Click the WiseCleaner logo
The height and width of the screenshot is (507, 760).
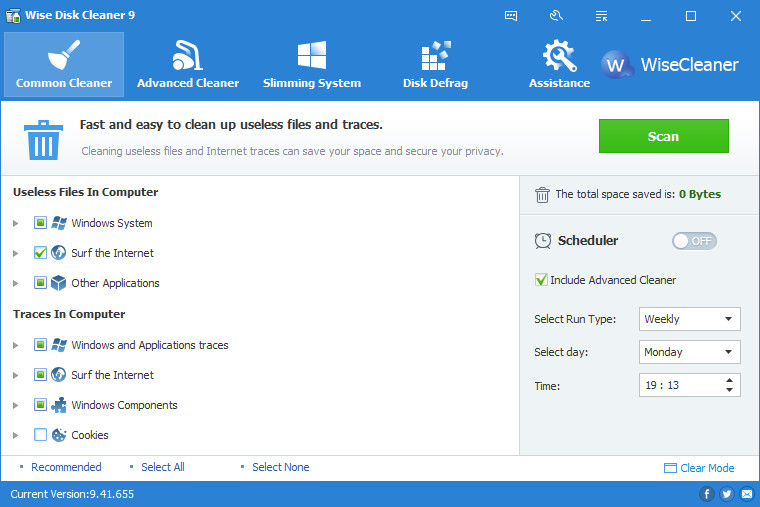(670, 64)
